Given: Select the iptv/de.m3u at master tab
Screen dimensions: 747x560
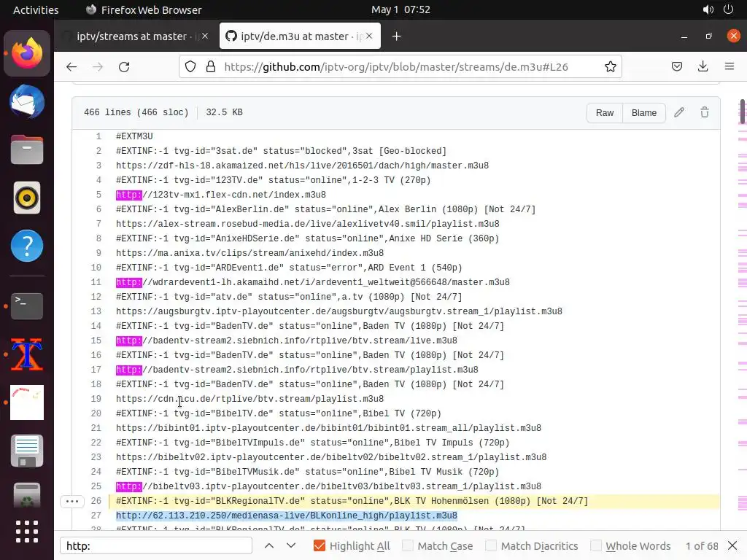Looking at the screenshot, I should [300, 36].
